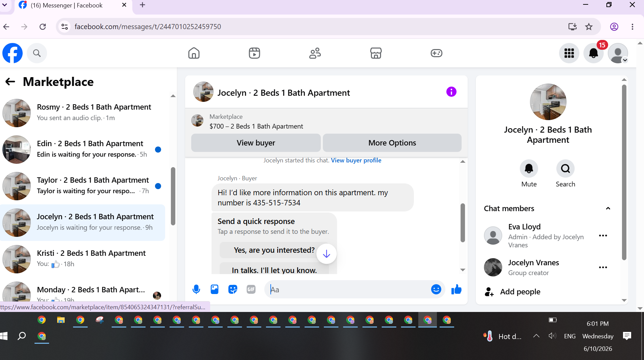This screenshot has width=644, height=360.
Task: Open the Windows Start menu
Action: pyautogui.click(x=4, y=336)
